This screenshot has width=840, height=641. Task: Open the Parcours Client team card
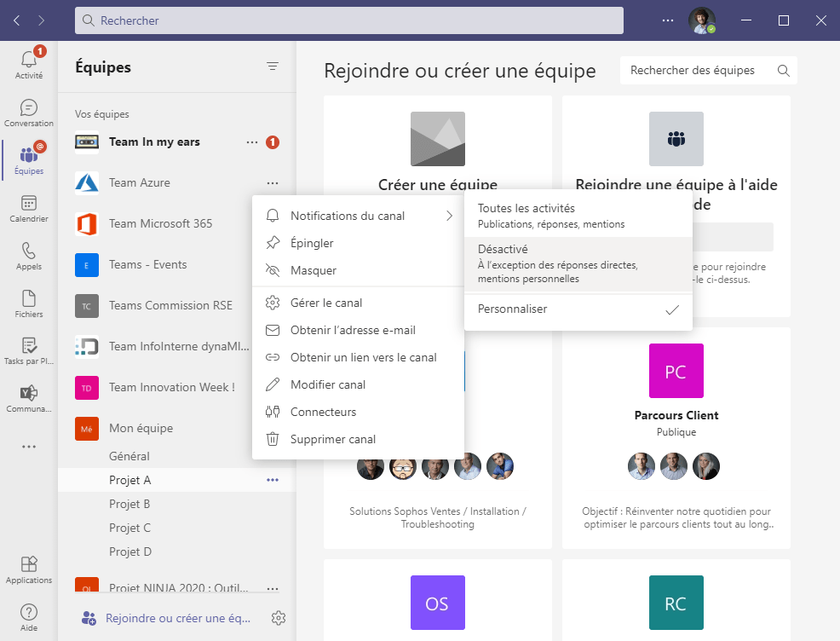click(x=676, y=438)
